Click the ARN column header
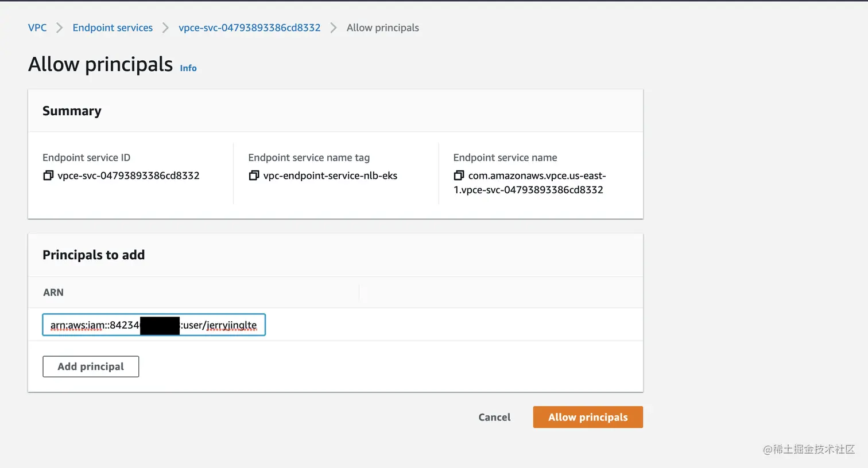Screen dimensions: 868x468 53,292
